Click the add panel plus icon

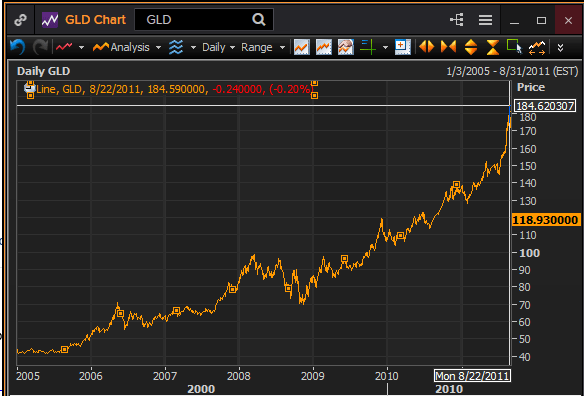(403, 47)
